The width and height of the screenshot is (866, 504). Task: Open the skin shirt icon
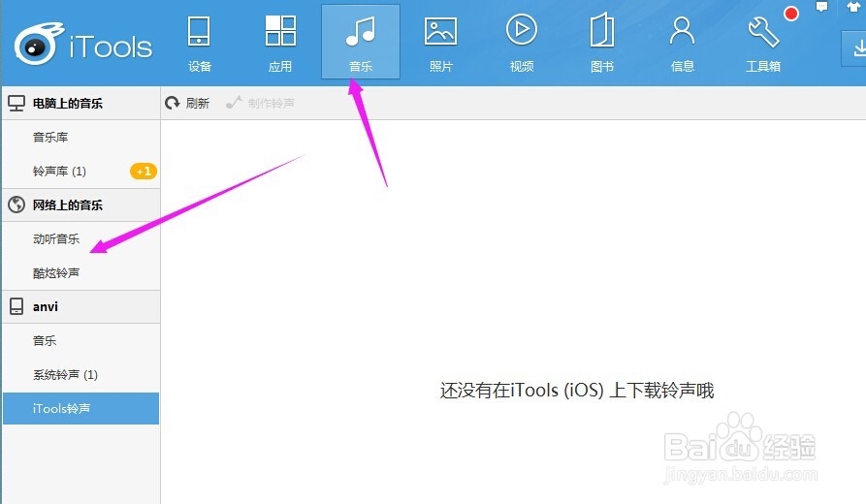[853, 6]
